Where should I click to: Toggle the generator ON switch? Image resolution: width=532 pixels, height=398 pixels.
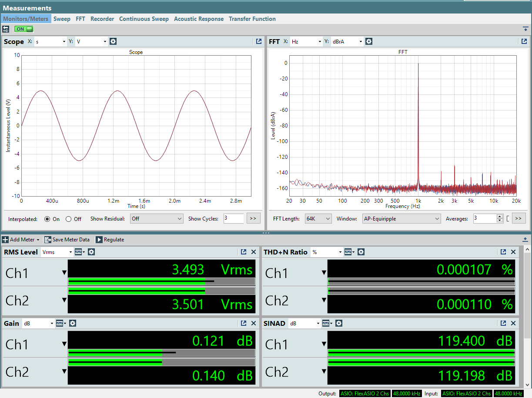pos(24,29)
